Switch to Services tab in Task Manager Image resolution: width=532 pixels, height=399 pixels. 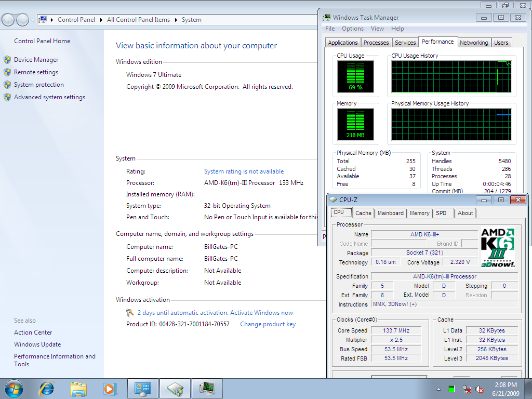[x=405, y=43]
